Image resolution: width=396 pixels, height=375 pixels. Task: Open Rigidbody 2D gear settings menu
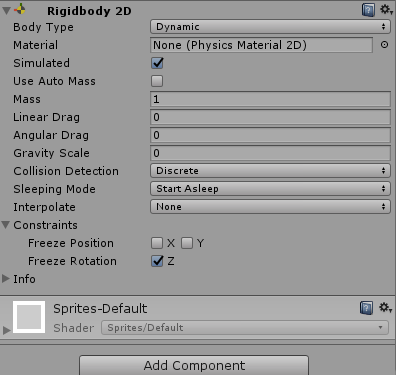386,10
